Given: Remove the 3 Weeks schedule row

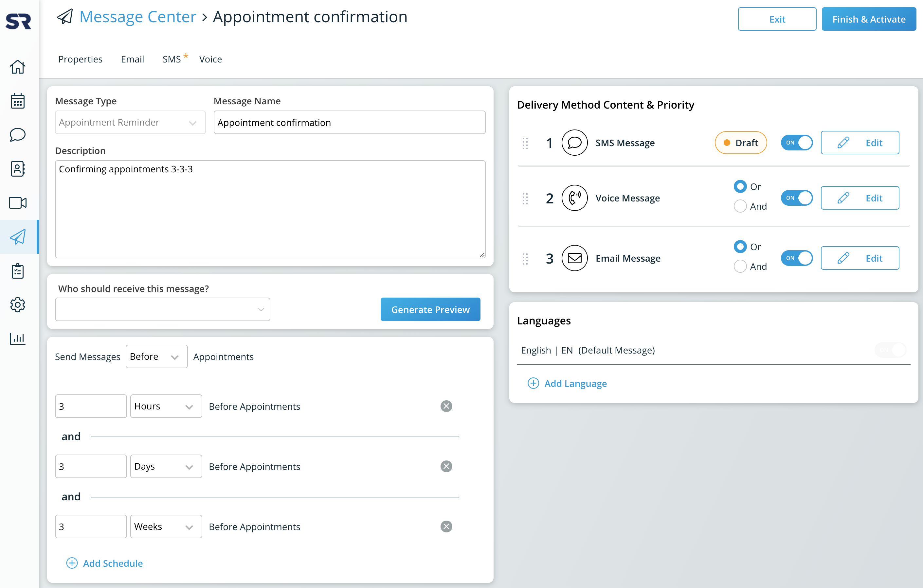Looking at the screenshot, I should coord(446,526).
